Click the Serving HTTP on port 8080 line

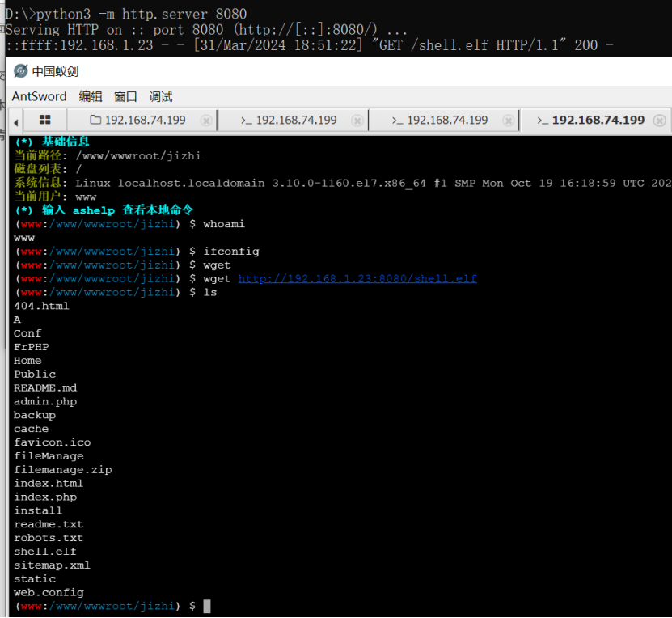(x=206, y=30)
